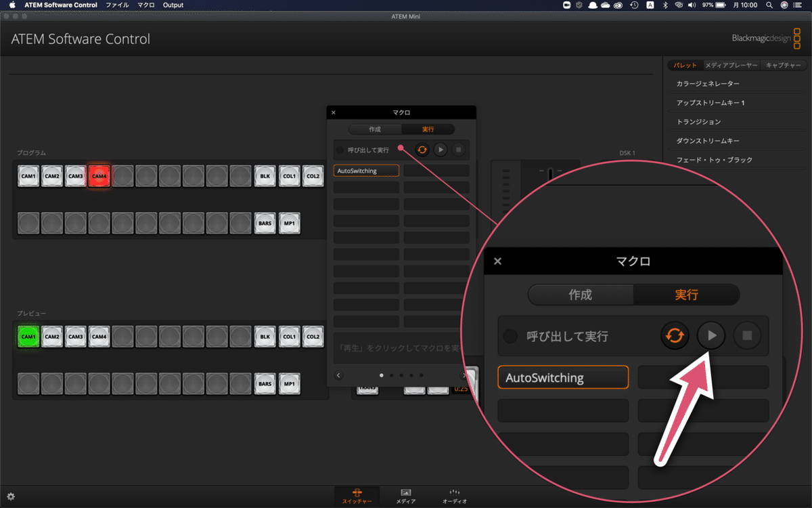Select MP1 on the Program row

pyautogui.click(x=289, y=223)
